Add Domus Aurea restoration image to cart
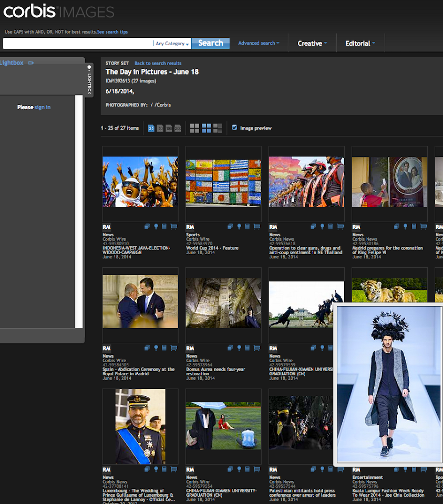443x504 pixels. [257, 348]
